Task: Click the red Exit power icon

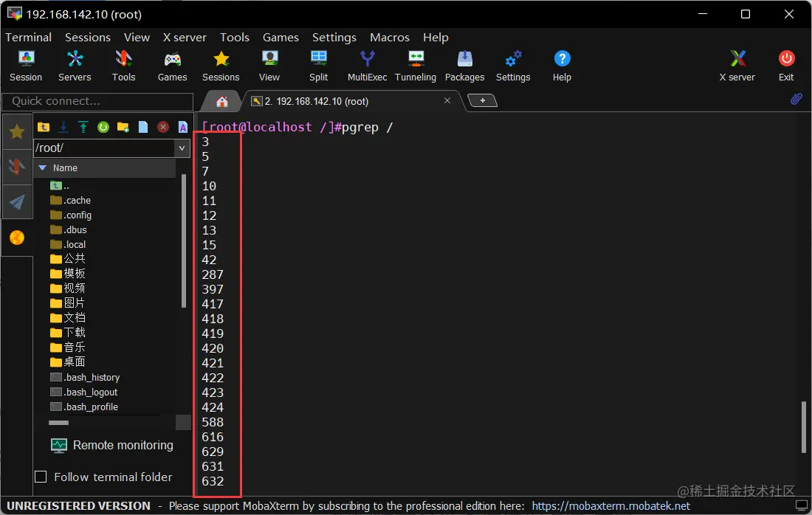Action: coord(786,66)
